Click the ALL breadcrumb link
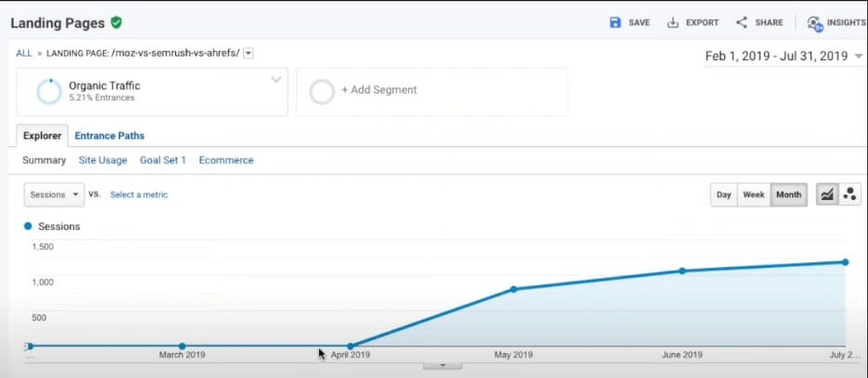This screenshot has width=868, height=378. (x=25, y=54)
